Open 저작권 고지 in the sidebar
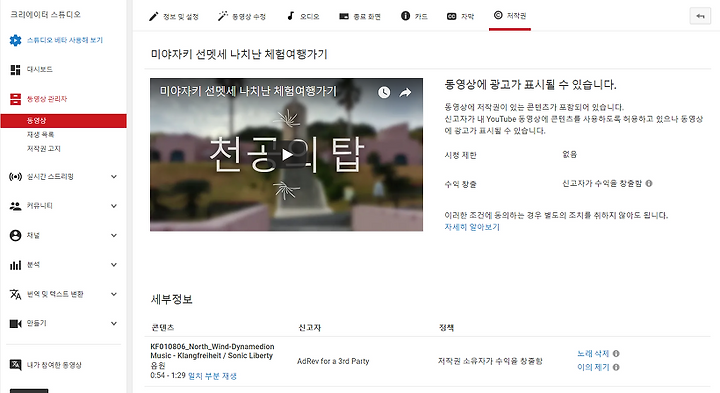The image size is (720, 393). coord(44,149)
